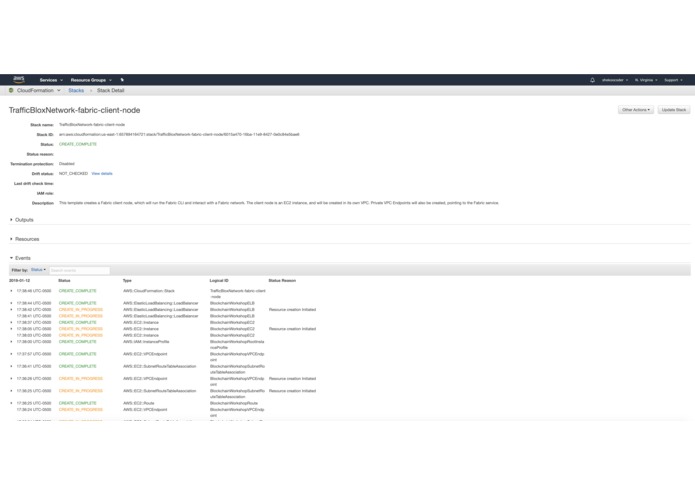Image resolution: width=695 pixels, height=494 pixels.
Task: Focus the Search events field
Action: point(79,270)
